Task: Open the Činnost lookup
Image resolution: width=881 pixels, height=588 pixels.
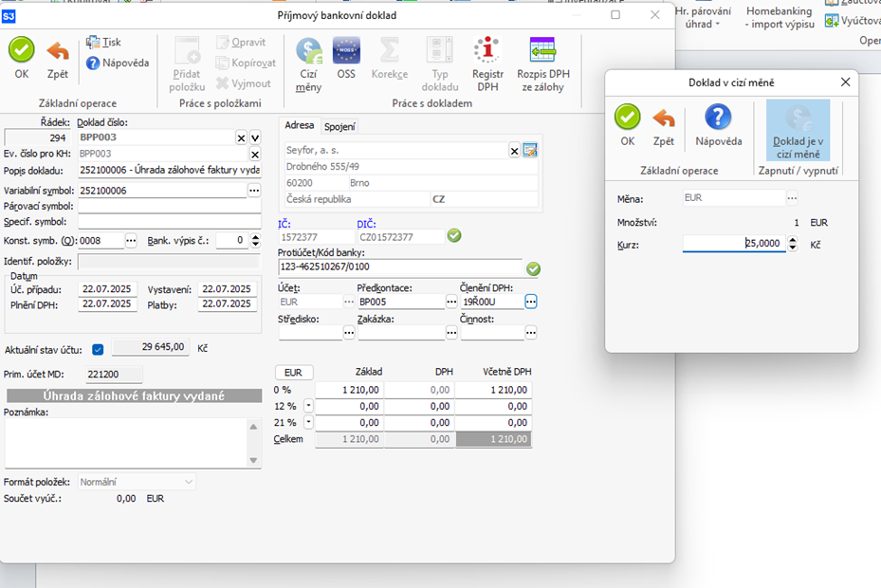Action: point(531,333)
